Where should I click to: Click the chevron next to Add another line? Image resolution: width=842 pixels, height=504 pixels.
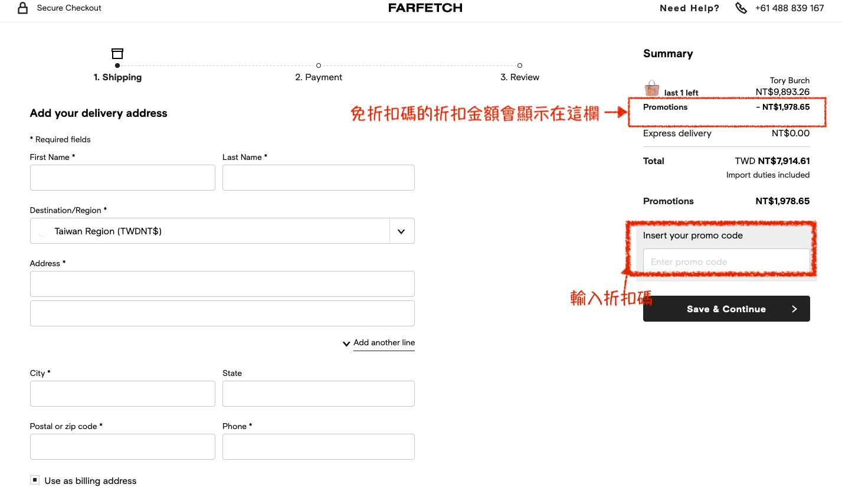[x=346, y=343]
